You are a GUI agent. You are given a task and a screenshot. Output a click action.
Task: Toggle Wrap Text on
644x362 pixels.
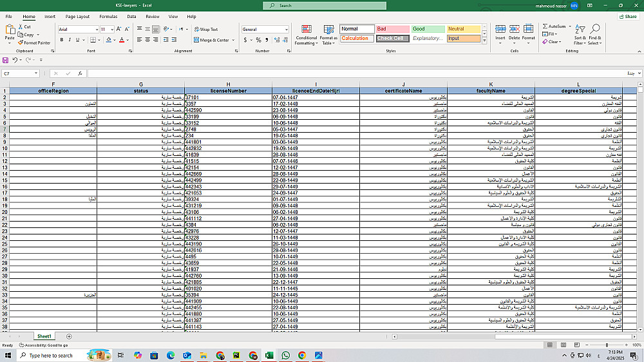click(x=206, y=29)
